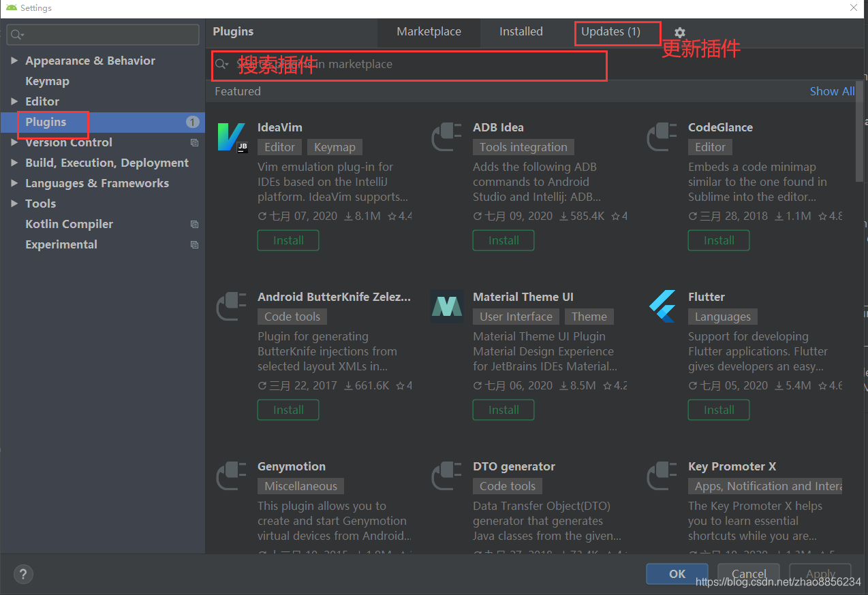868x595 pixels.
Task: Click the CodeGlance plugin icon
Action: point(663,137)
